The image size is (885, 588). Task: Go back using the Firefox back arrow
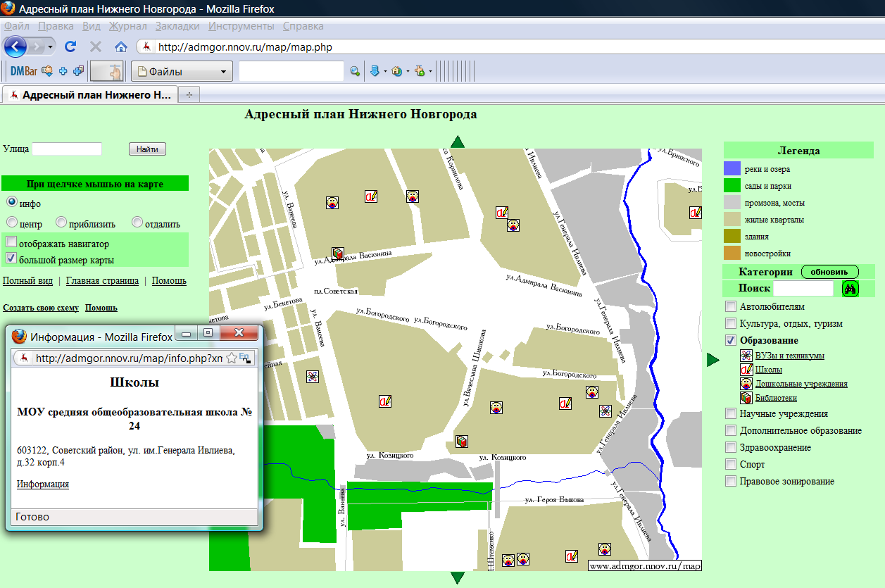[15, 47]
